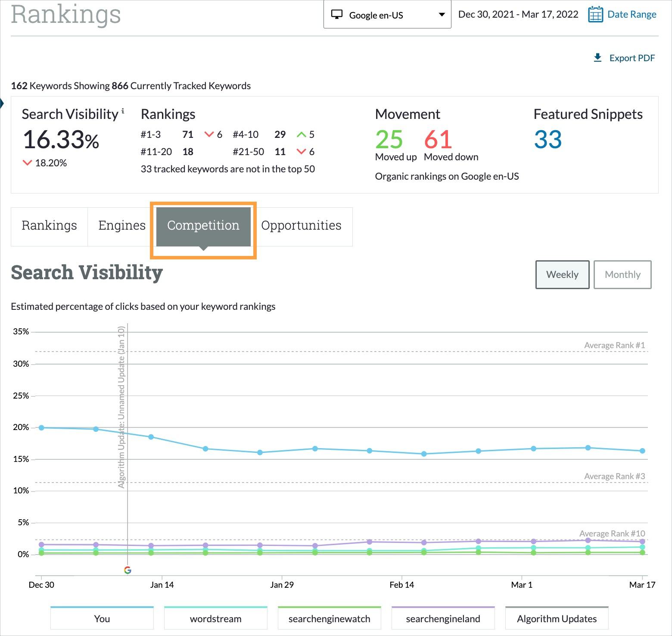Hide the wordstream competitor line
672x636 pixels.
coord(215,618)
